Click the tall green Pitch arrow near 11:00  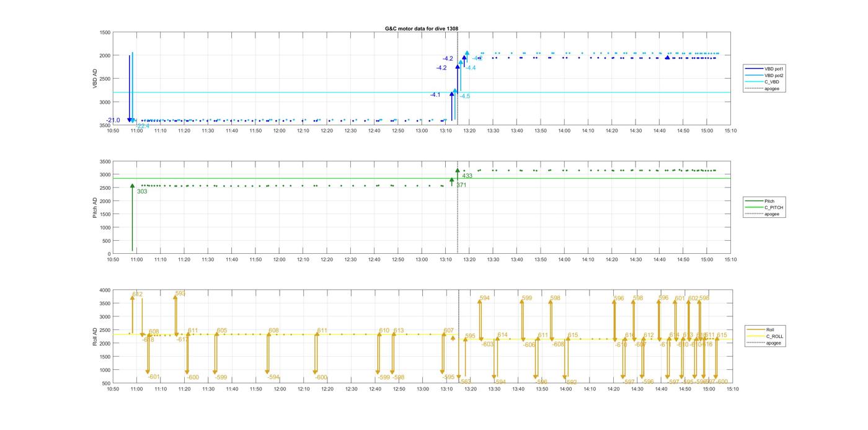click(x=132, y=217)
